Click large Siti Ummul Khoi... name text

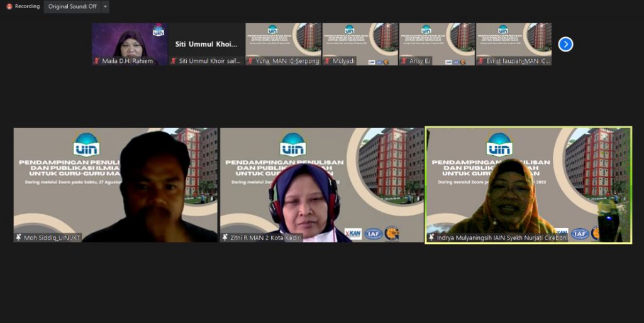206,44
